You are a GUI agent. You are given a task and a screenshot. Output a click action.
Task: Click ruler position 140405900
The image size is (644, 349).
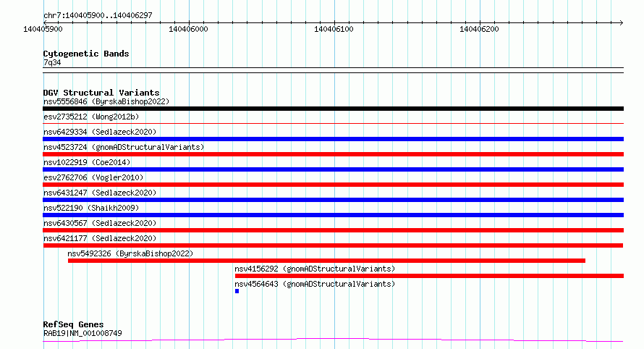point(43,29)
